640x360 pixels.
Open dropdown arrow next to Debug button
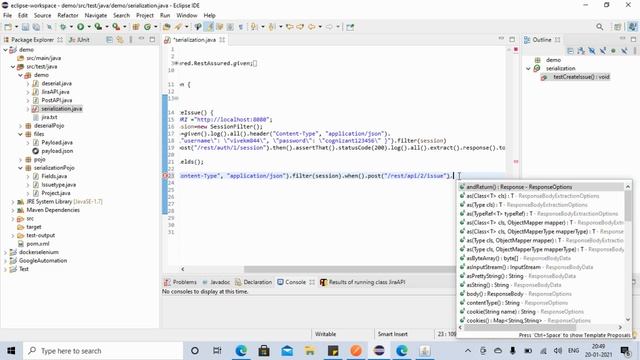coord(71,27)
